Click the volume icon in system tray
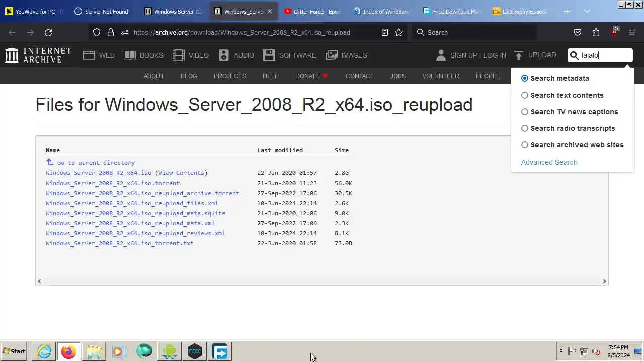 [596, 351]
